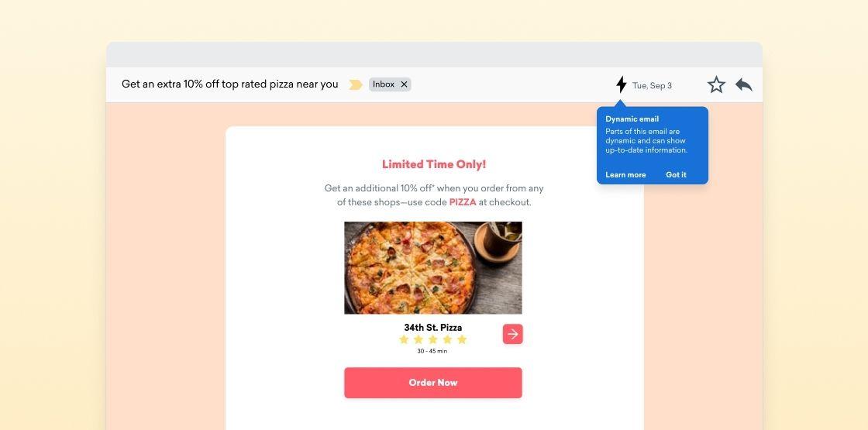Screen dimensions: 868x430
Task: Click the Inbox label chip
Action: [x=384, y=84]
